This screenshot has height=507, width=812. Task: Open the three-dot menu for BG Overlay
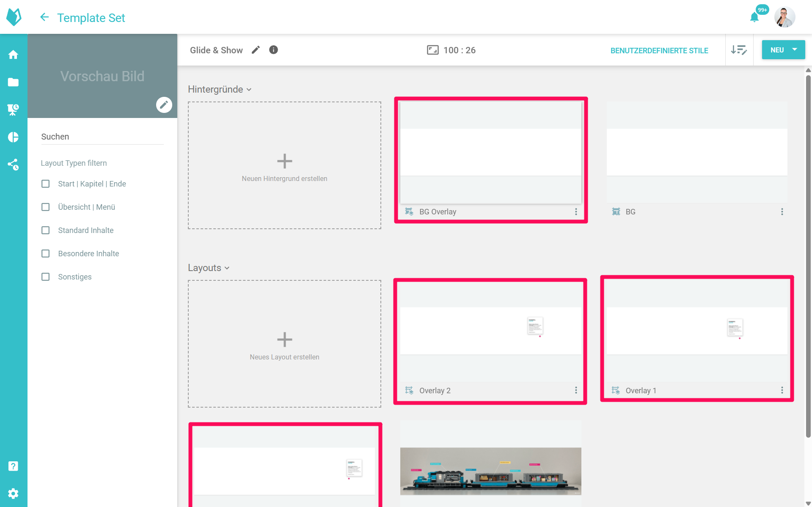coord(576,212)
